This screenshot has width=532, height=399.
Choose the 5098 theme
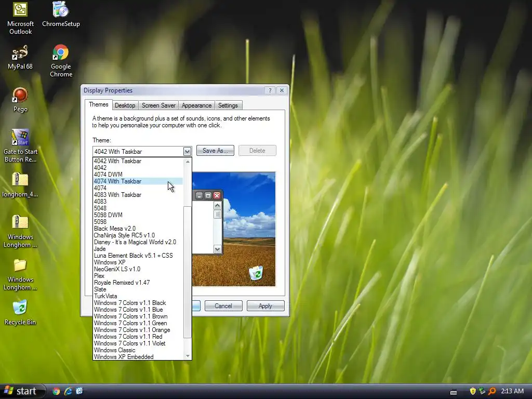pyautogui.click(x=138, y=222)
